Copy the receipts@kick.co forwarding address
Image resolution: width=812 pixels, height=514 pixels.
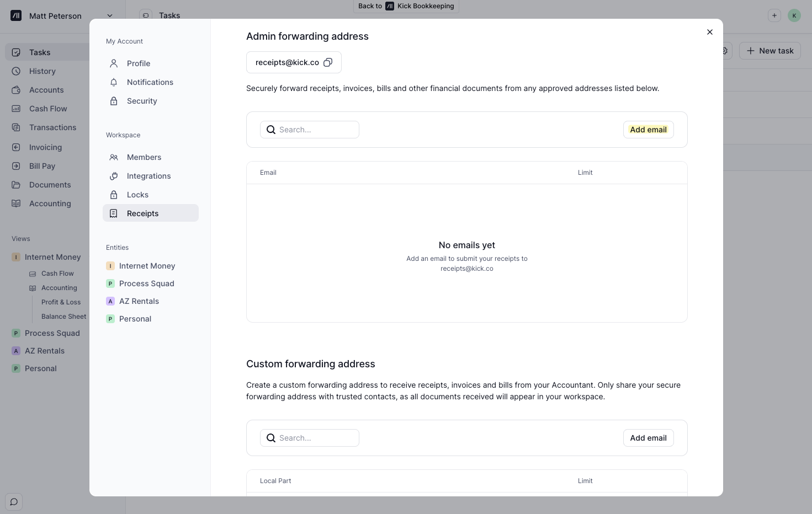coord(328,62)
